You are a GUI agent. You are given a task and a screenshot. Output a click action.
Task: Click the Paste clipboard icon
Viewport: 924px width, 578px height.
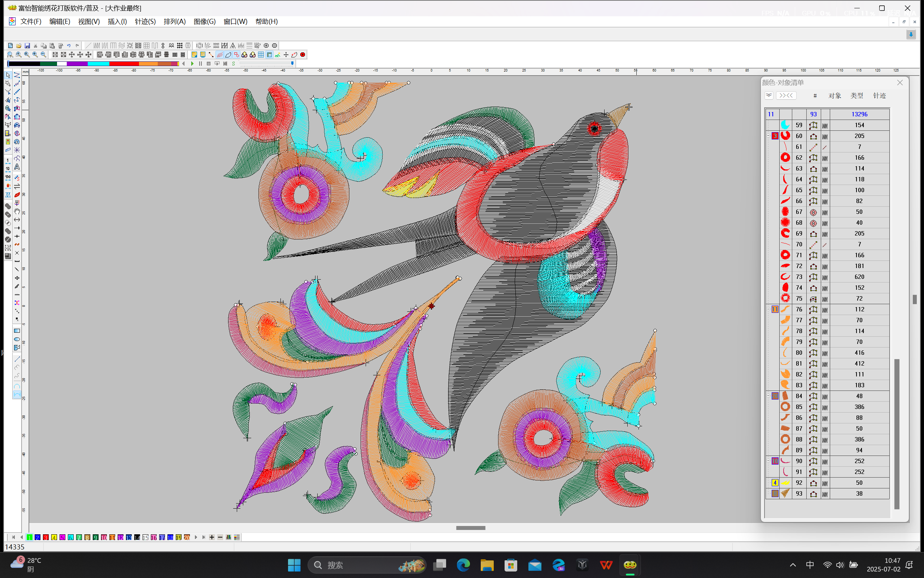coord(52,46)
